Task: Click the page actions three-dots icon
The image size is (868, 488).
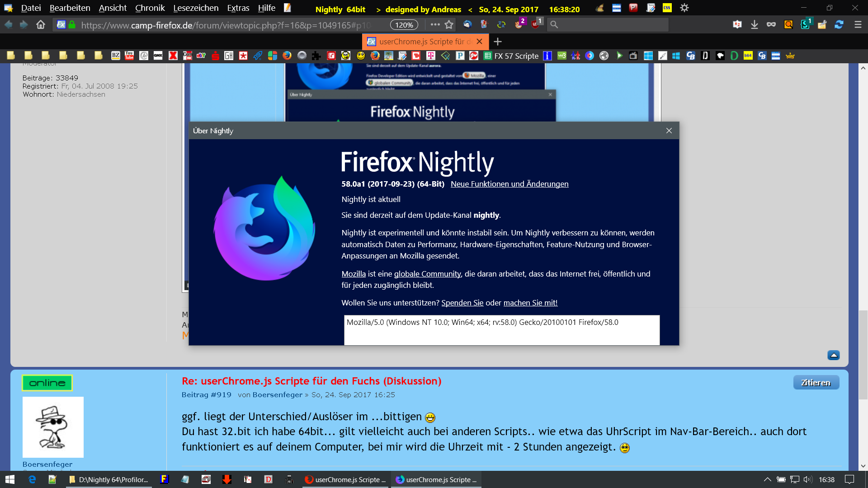Action: tap(435, 25)
